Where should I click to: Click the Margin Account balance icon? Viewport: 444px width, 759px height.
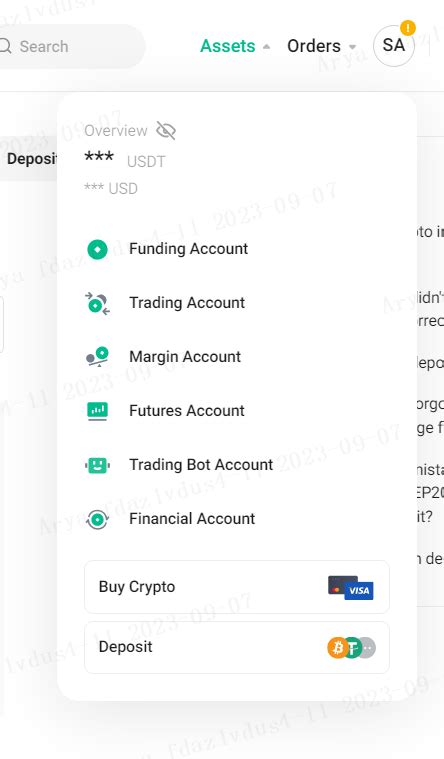97,357
